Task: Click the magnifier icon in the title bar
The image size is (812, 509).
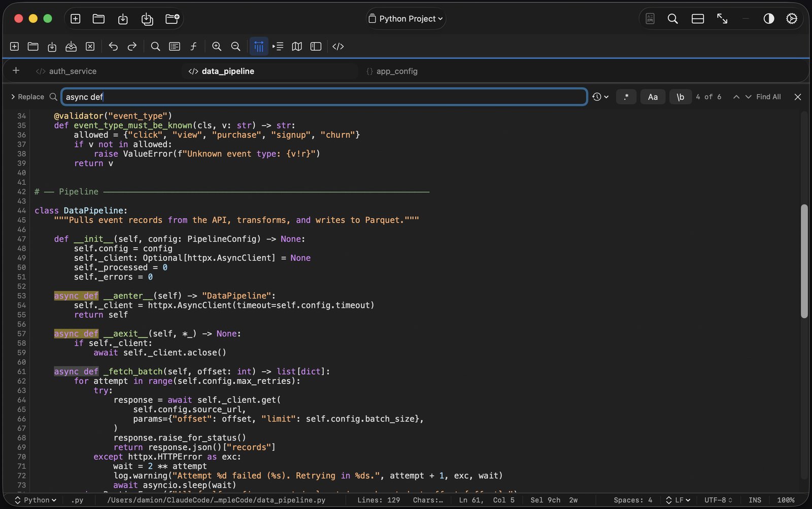Action: click(673, 19)
